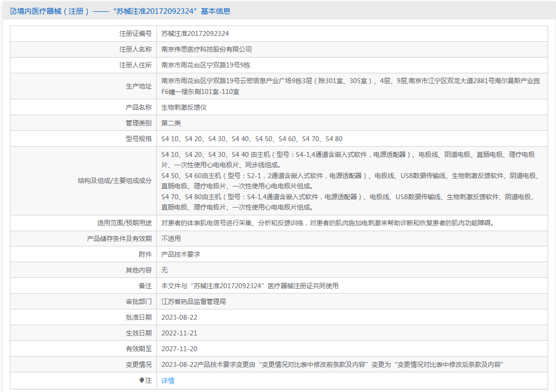Screen dimensions: 556x392
Task: Click the 备注 label
Action: pos(145,286)
